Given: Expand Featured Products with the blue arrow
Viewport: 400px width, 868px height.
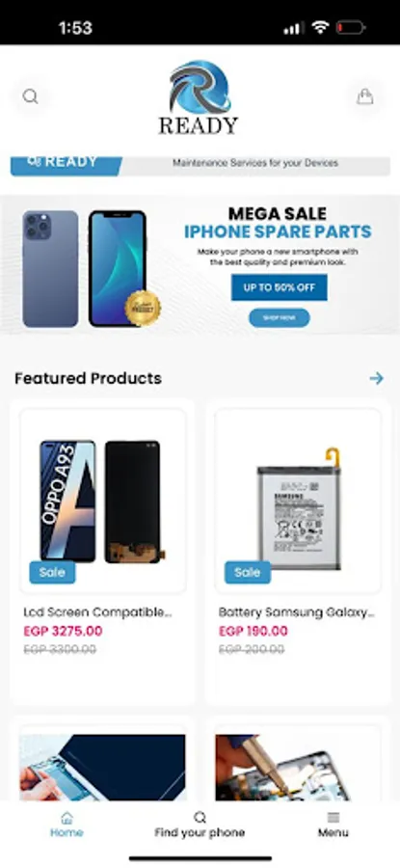Looking at the screenshot, I should pyautogui.click(x=376, y=378).
